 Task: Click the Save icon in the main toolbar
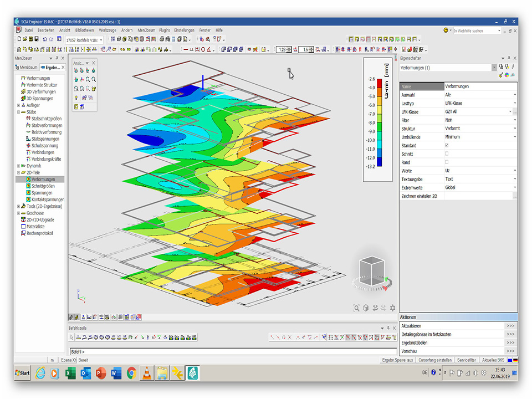(37, 39)
